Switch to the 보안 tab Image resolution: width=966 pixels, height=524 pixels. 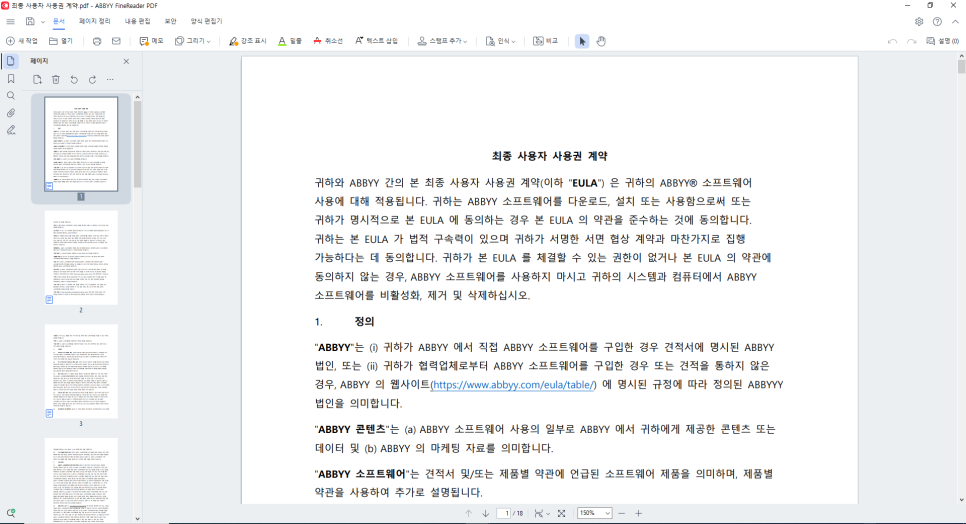pyautogui.click(x=171, y=22)
